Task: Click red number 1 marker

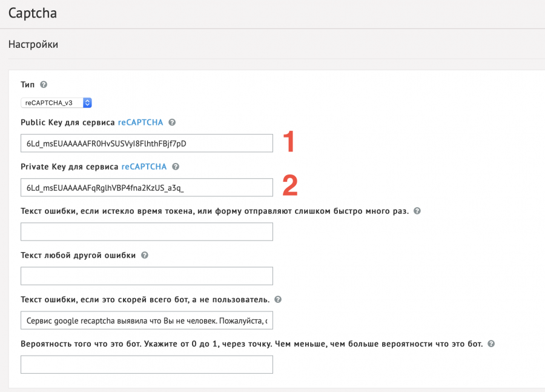Action: pos(289,141)
